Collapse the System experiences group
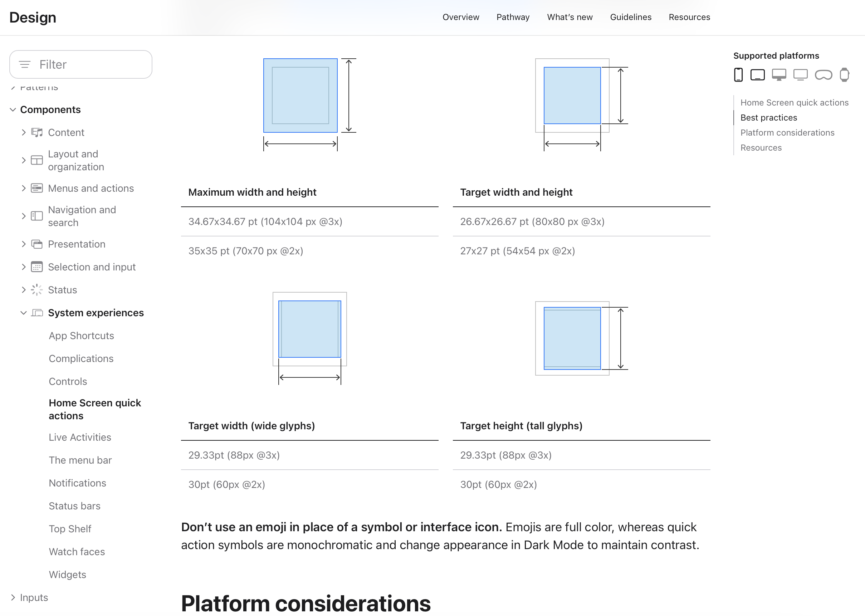Viewport: 865px width, 616px height. pos(24,313)
